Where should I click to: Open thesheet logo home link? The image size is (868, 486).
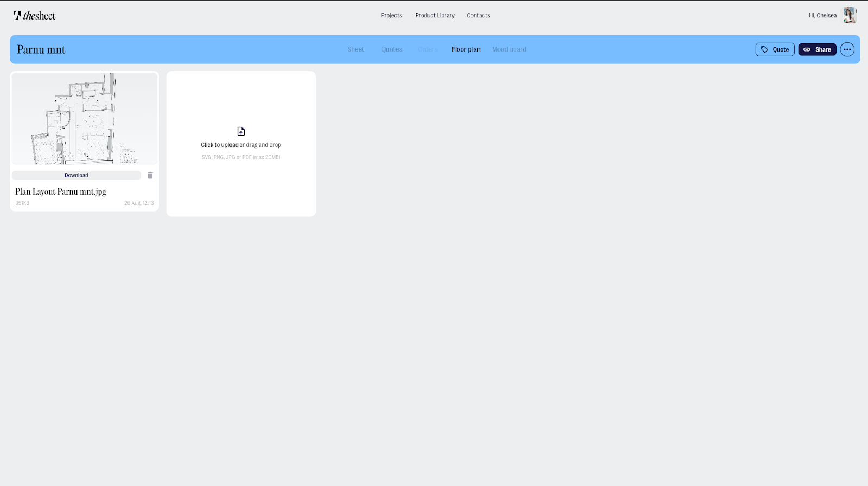[x=34, y=15]
